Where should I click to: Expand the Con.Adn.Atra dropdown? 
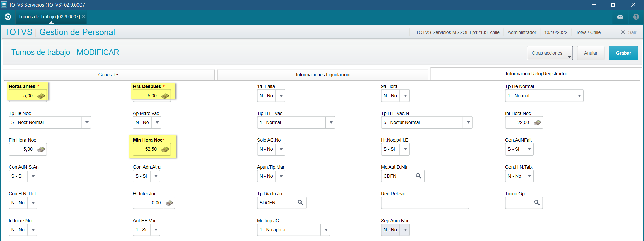point(156,176)
